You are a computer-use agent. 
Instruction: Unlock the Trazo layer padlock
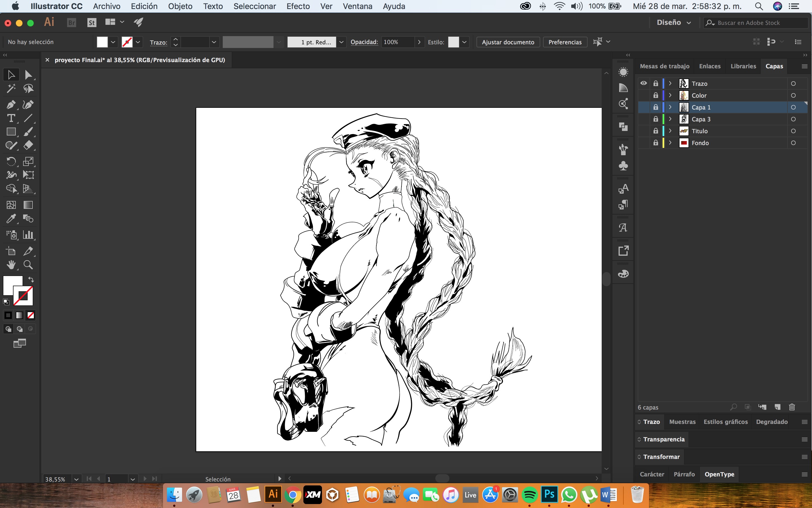point(656,83)
